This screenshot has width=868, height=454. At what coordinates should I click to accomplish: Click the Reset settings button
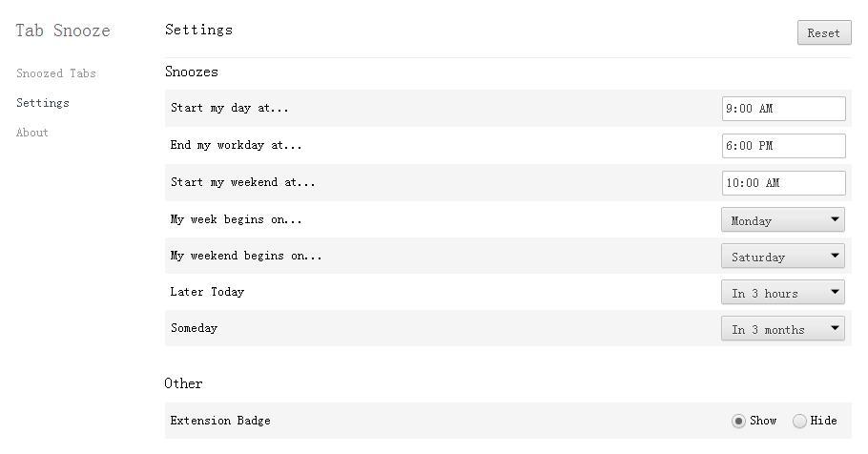click(824, 32)
